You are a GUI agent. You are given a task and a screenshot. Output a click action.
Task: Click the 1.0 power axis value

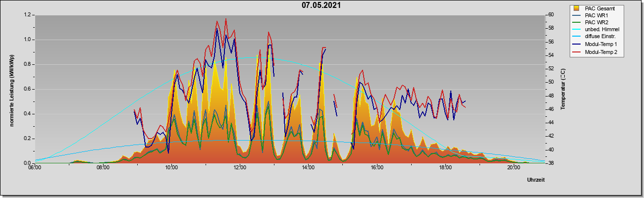coord(27,40)
